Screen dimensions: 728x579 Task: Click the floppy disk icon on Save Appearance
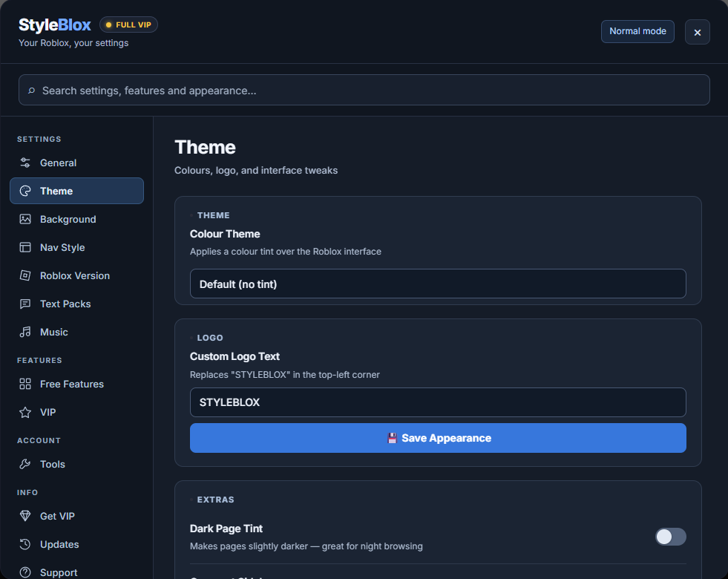393,438
